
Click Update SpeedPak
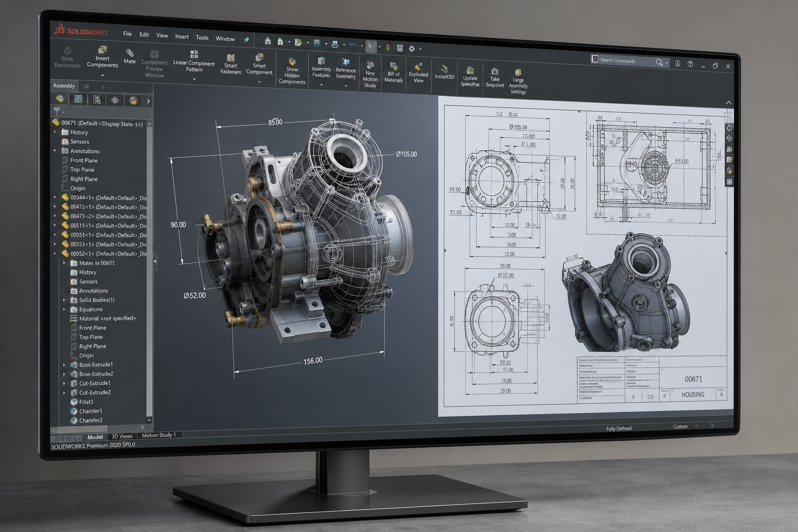click(470, 77)
